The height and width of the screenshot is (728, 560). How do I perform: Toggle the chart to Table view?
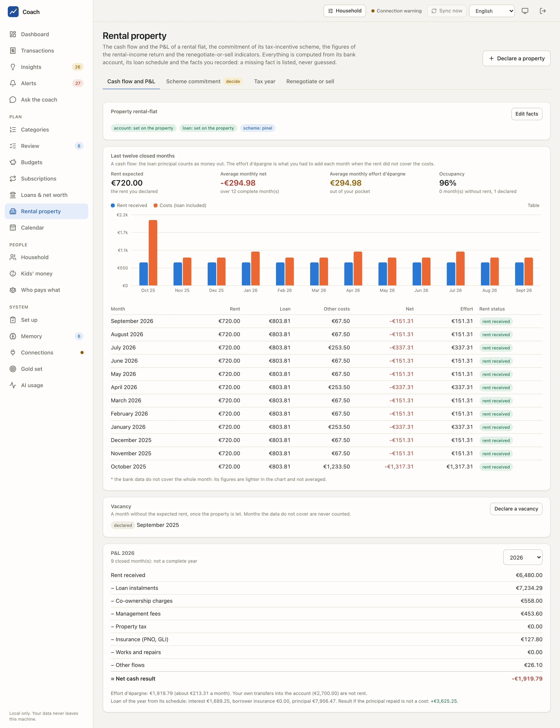(533, 205)
